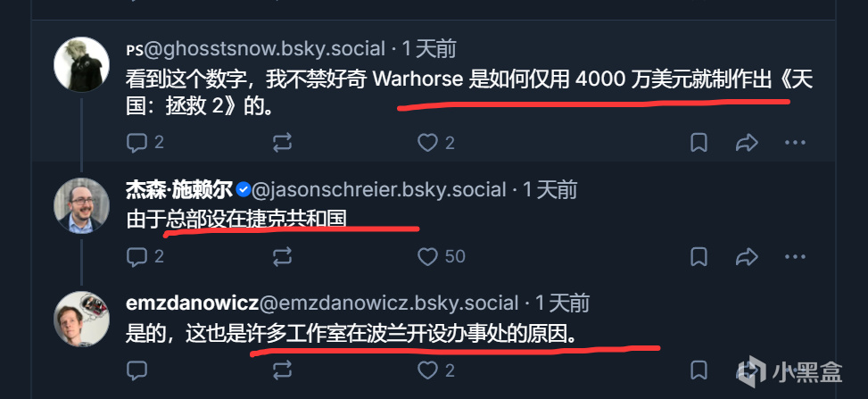Bookmark the ghosstsnow post
Screen dimensions: 868x399
click(699, 143)
